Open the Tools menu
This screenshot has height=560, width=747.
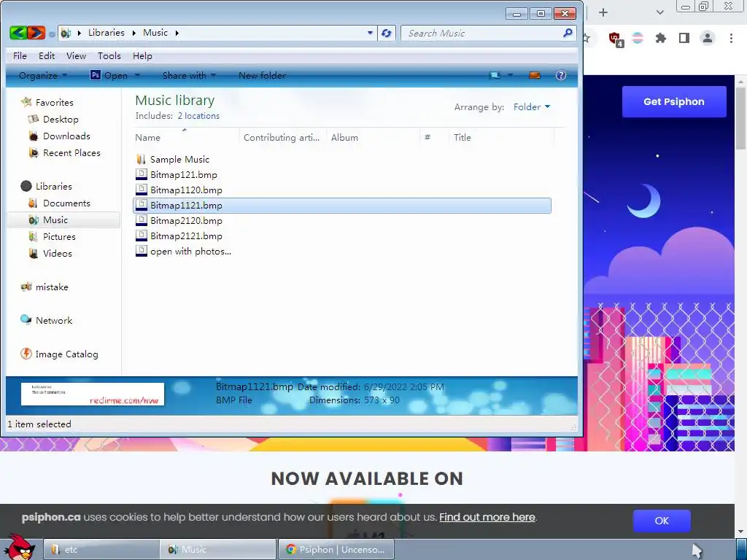click(x=109, y=55)
